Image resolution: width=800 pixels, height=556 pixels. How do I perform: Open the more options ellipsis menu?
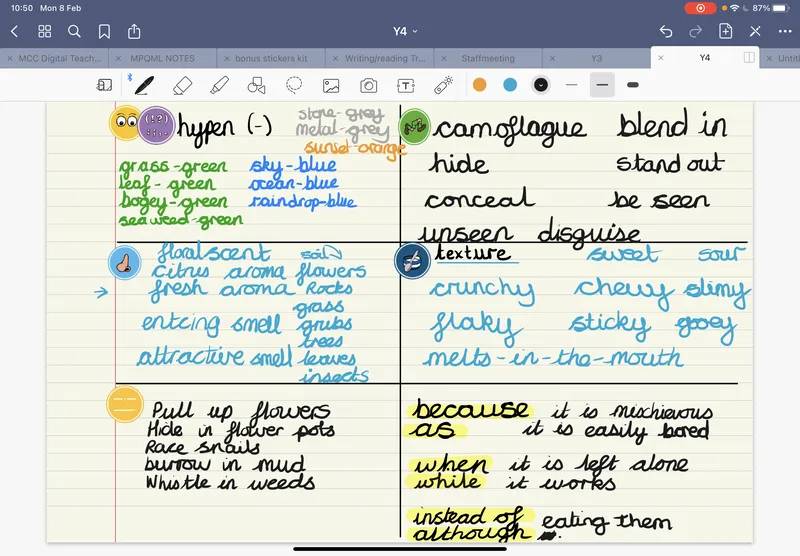click(x=784, y=32)
